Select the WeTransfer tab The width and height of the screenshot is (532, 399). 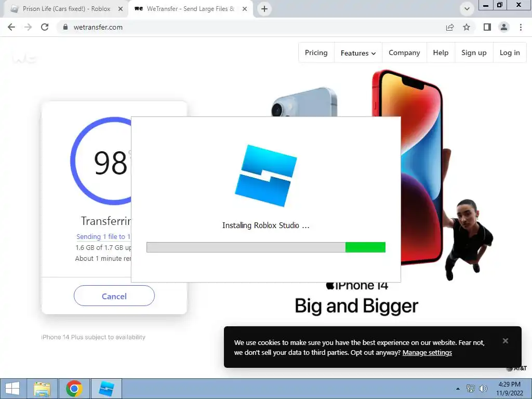pos(190,9)
